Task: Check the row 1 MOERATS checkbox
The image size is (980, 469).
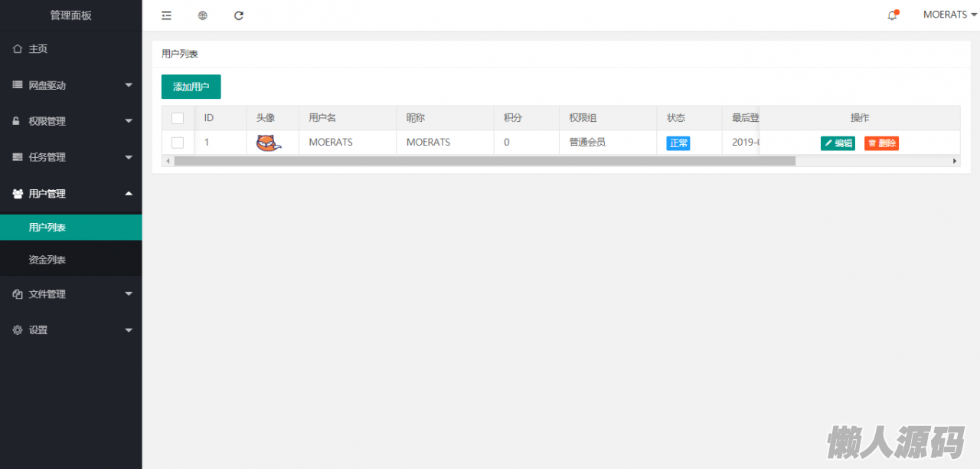Action: click(178, 143)
